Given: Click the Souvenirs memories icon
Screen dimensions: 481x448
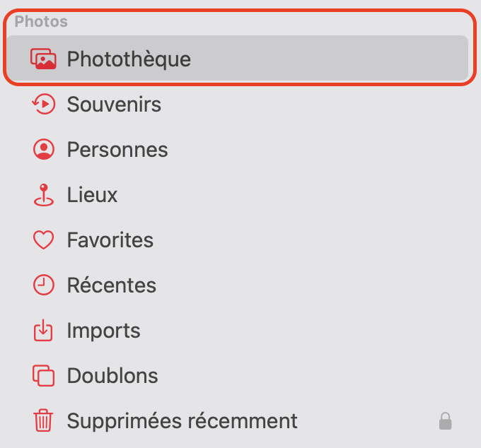Looking at the screenshot, I should click(43, 105).
